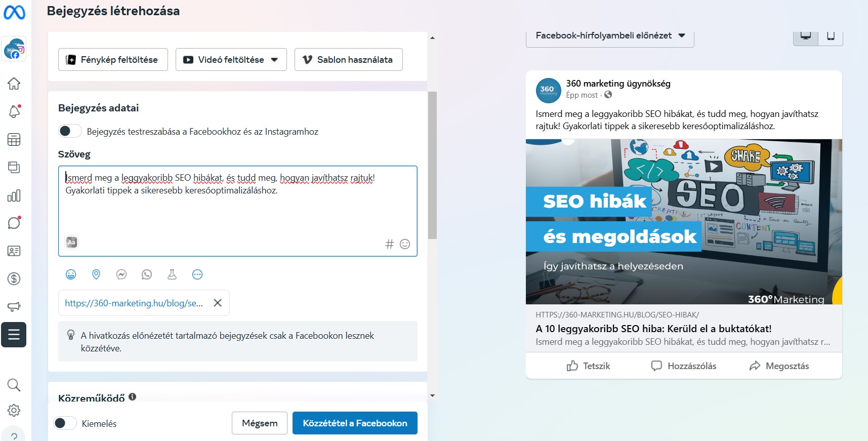Publish with Közzététel a Facebookon button
868x441 pixels.
pos(355,423)
